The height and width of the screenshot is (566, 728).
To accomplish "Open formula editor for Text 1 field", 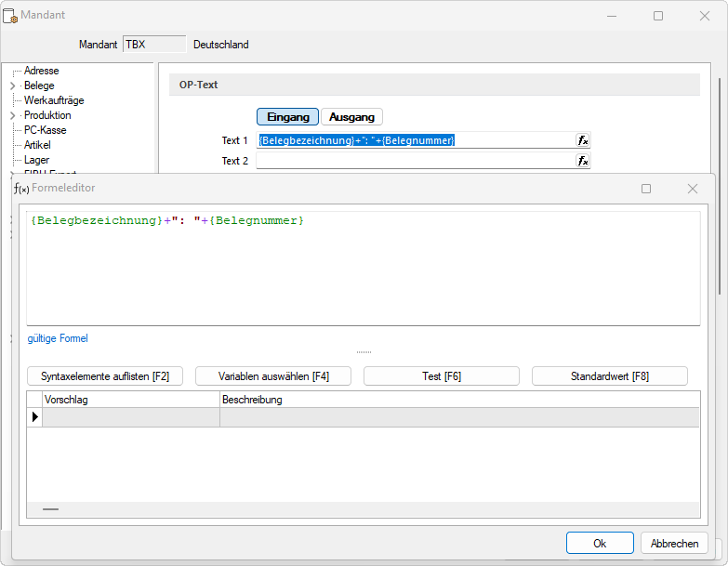I will (583, 140).
